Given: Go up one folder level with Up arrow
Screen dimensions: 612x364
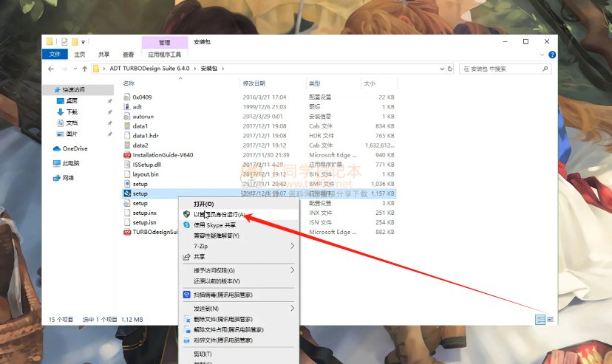Looking at the screenshot, I should pyautogui.click(x=85, y=69).
